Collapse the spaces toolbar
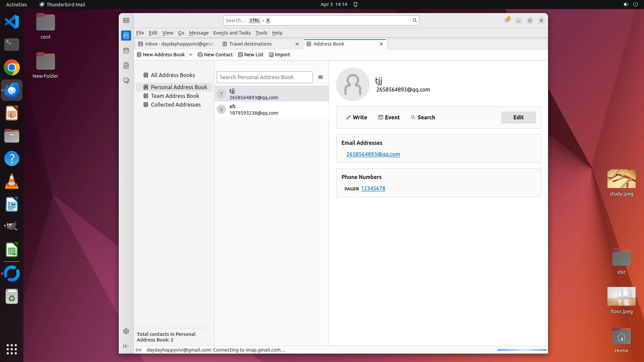The image size is (644, 362). click(x=126, y=346)
